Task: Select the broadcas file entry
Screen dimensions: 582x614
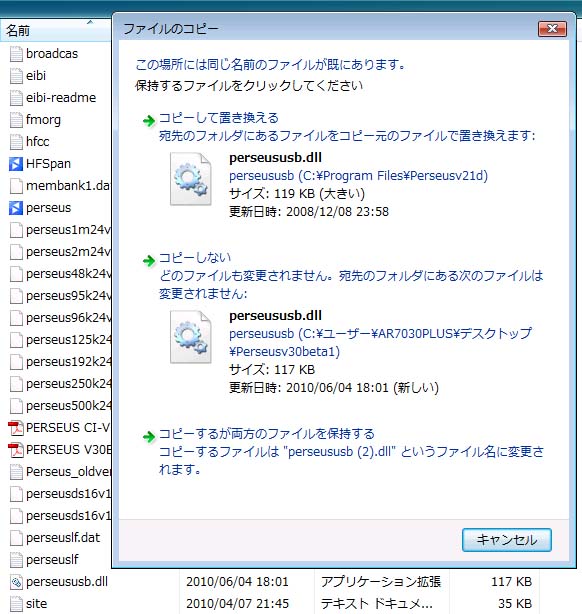Action: click(52, 54)
